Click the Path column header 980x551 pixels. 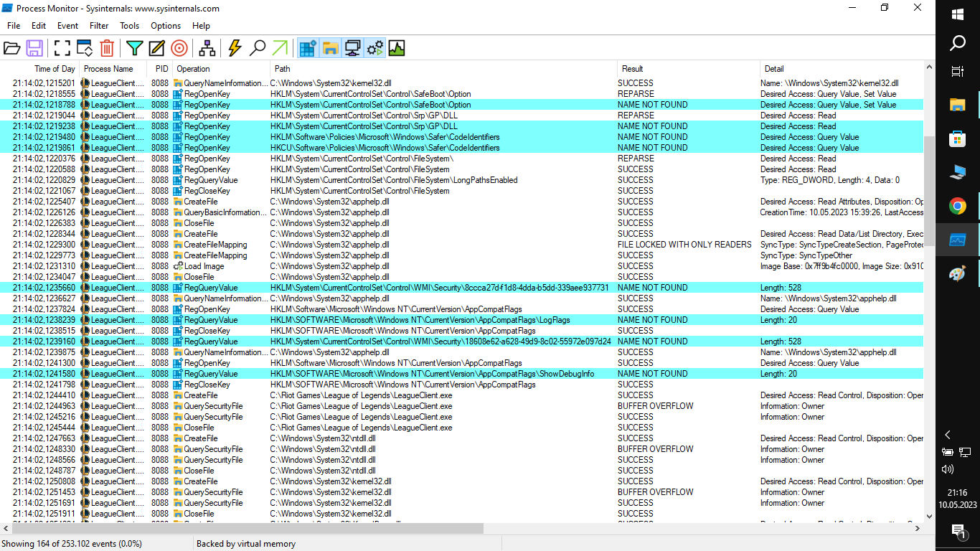pyautogui.click(x=443, y=69)
